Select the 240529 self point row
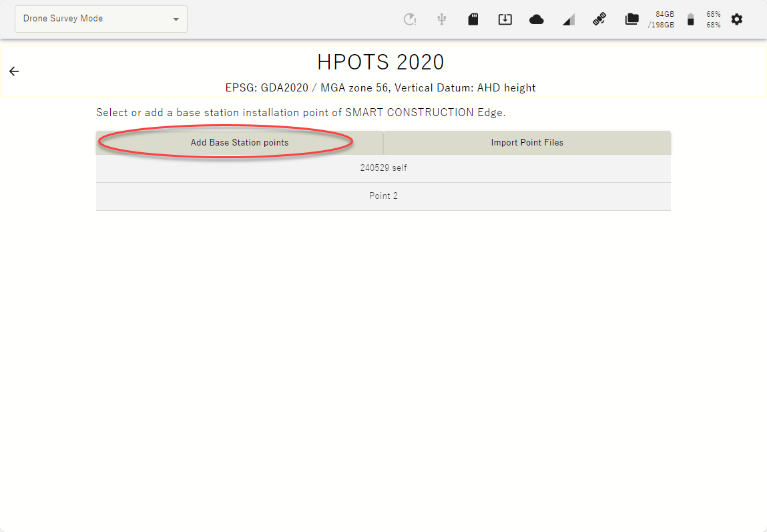 point(383,168)
